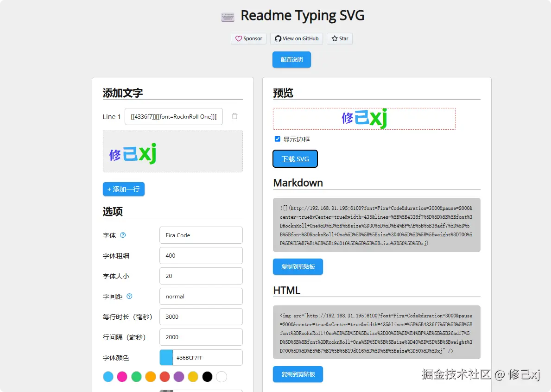Edit color hex value #36BCF7FF

(x=207, y=358)
